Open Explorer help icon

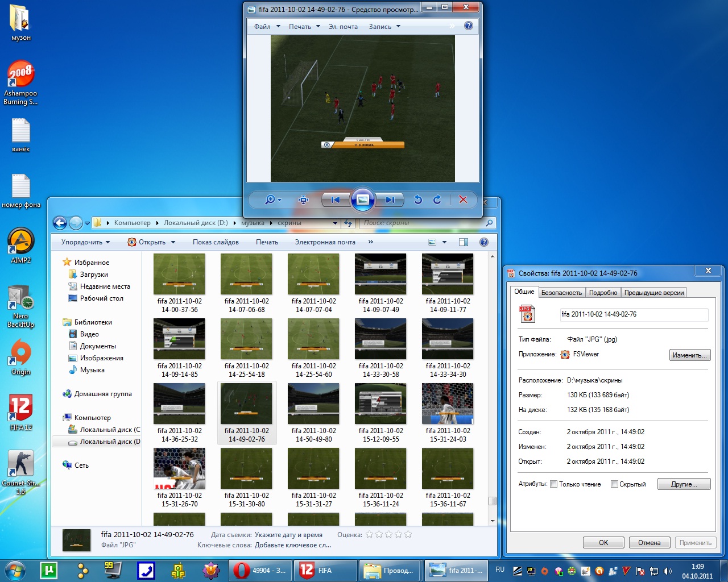point(484,242)
